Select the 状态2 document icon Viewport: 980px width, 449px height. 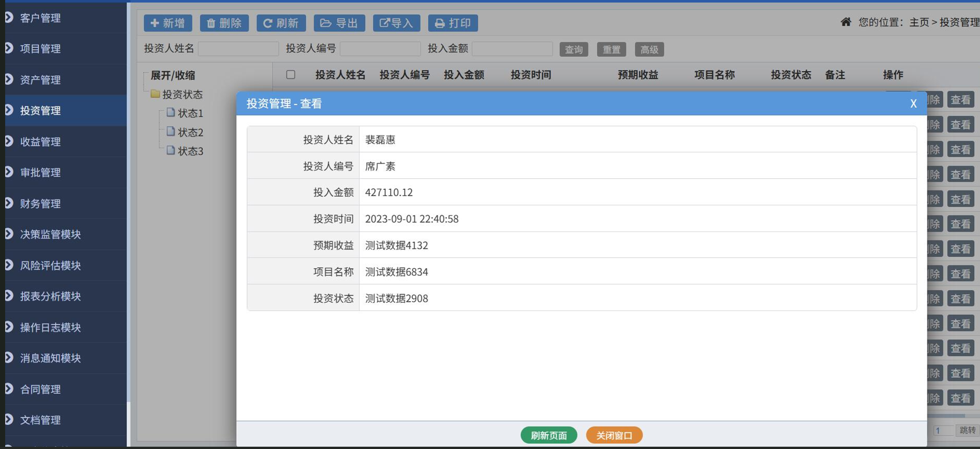click(x=170, y=131)
